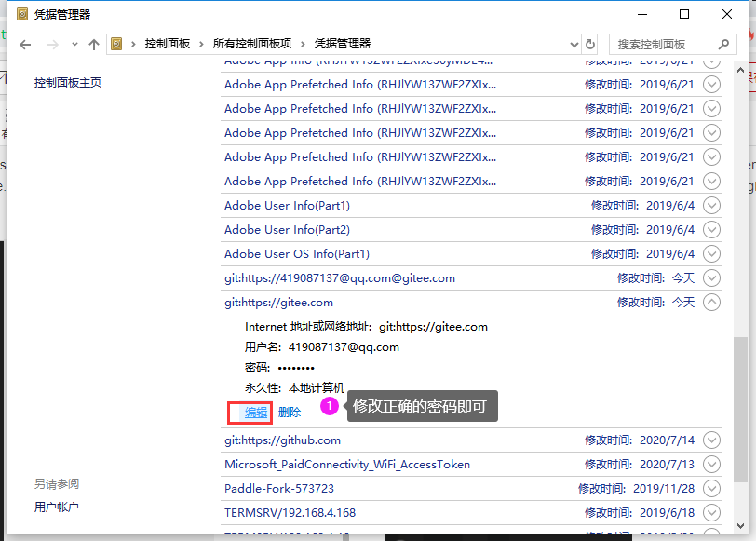Image resolution: width=756 pixels, height=541 pixels.
Task: Expand the git:https://github.com credential
Action: [711, 440]
